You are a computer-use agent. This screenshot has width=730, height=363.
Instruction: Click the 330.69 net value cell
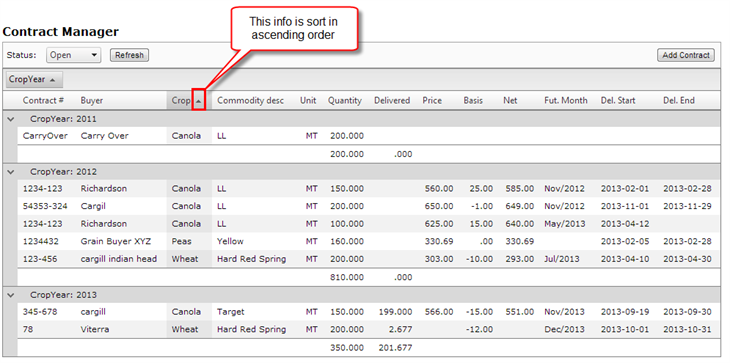[x=520, y=242]
